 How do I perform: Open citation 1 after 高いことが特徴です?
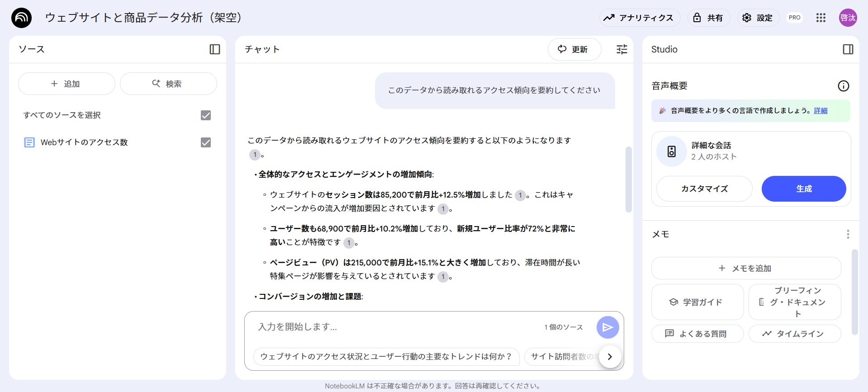(349, 243)
